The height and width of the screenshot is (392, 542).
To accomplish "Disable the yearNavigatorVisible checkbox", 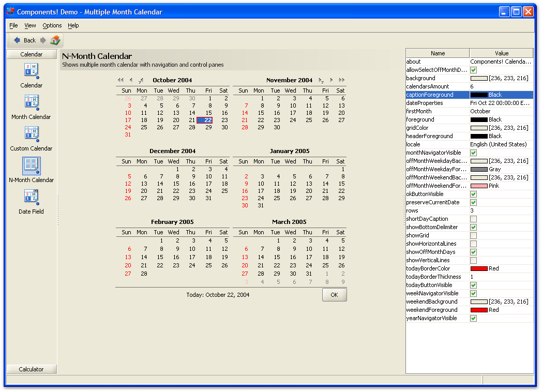I will [473, 318].
